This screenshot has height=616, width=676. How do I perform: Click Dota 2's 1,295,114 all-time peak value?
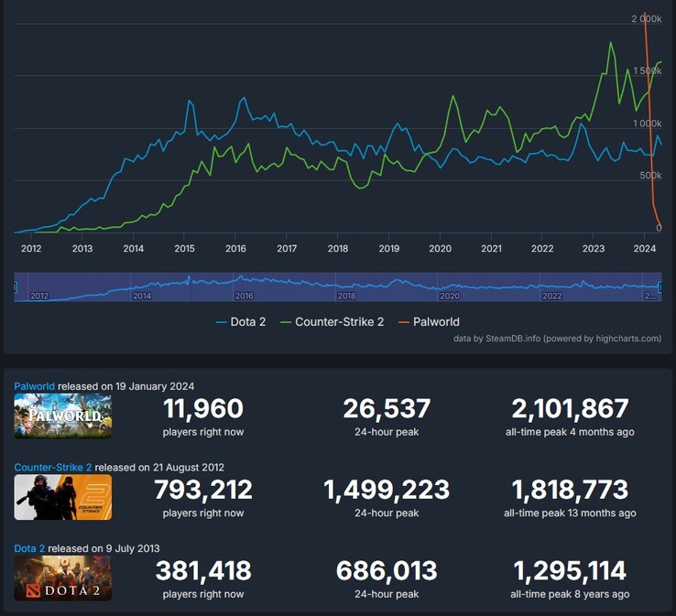(x=570, y=571)
